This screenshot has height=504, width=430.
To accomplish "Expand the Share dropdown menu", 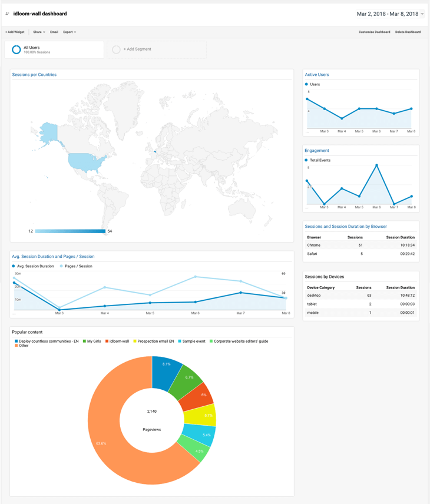I will [39, 32].
